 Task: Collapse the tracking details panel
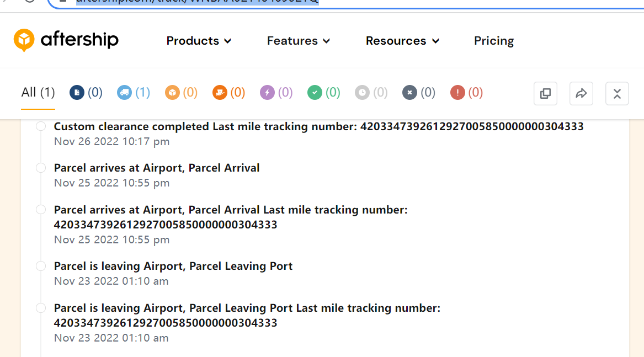click(x=617, y=94)
